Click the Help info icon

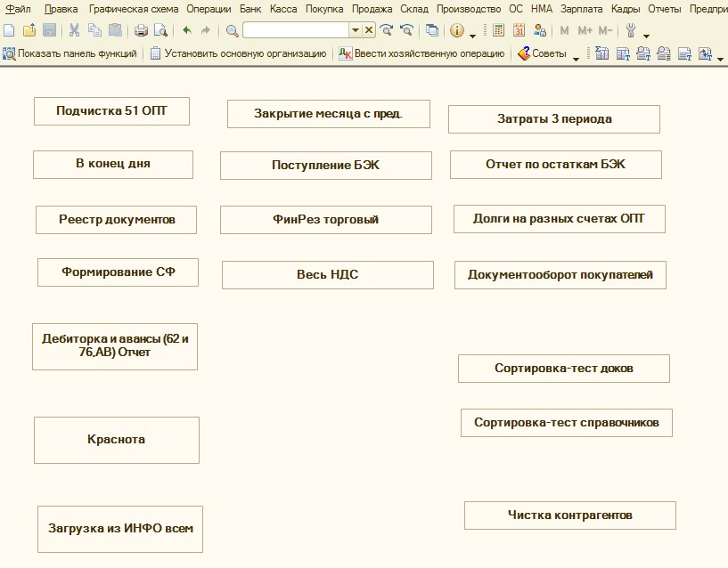[457, 30]
